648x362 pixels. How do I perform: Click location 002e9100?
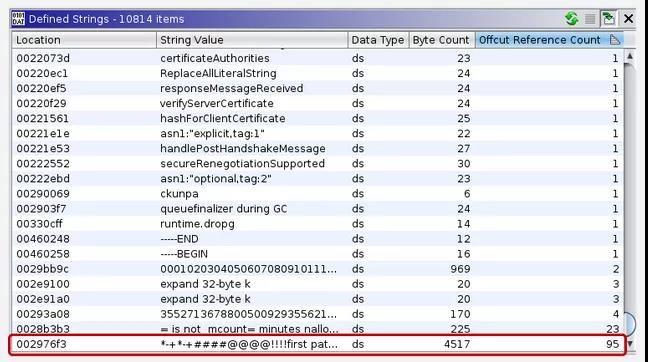coord(43,284)
